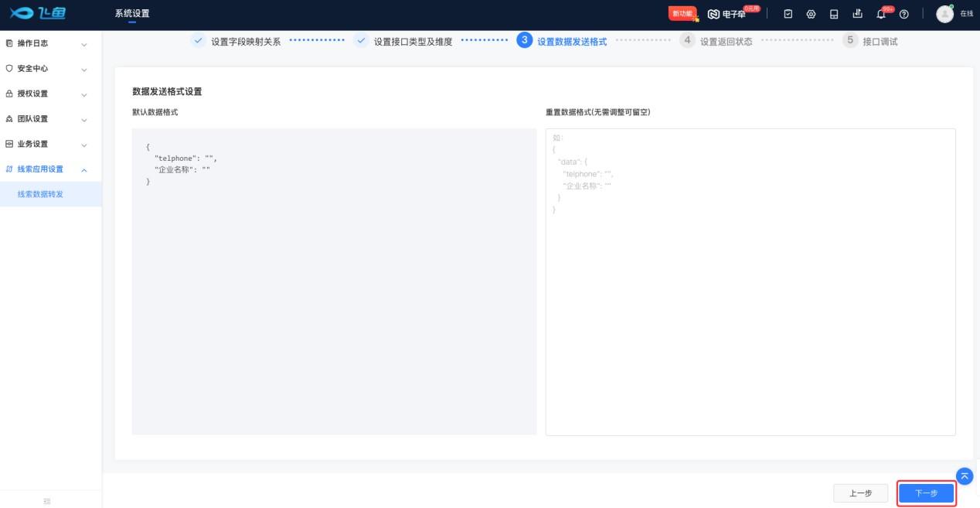Click the 新功能 badge button
Viewport: 980px width, 508px height.
coord(683,14)
